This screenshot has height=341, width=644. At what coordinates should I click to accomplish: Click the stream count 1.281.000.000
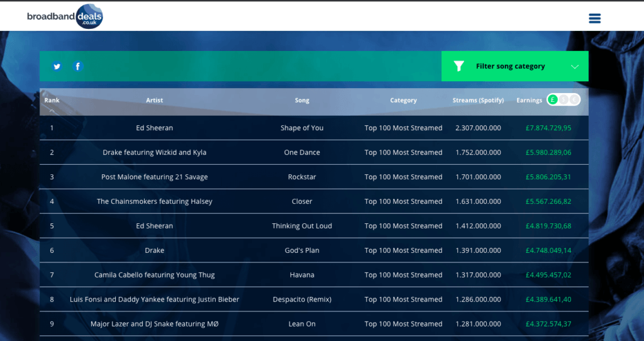(x=478, y=324)
